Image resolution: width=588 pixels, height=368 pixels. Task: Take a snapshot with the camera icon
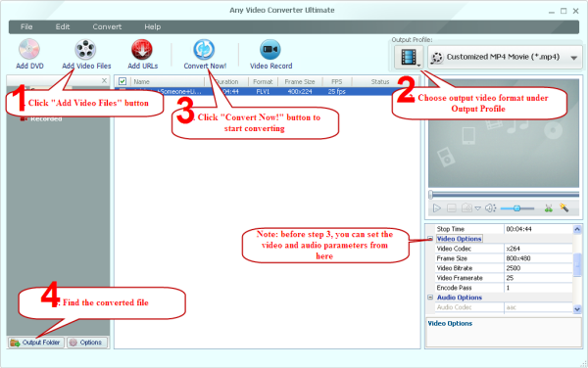466,207
